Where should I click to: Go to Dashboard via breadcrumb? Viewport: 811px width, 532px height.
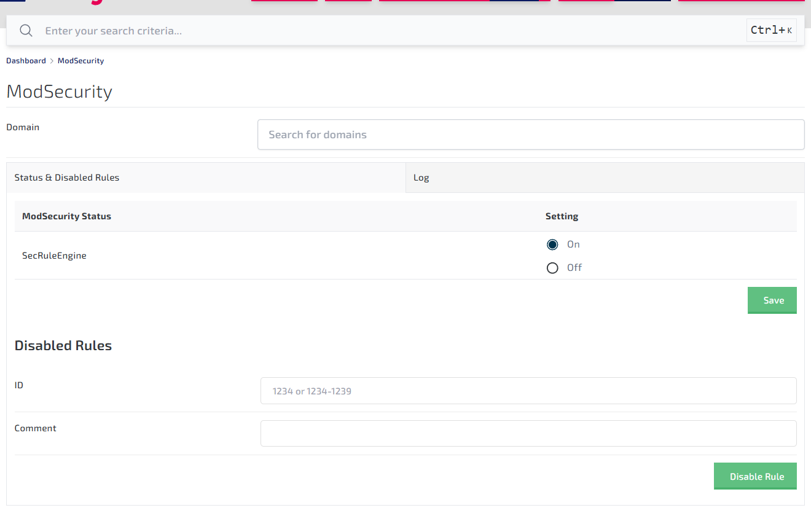[x=26, y=61]
